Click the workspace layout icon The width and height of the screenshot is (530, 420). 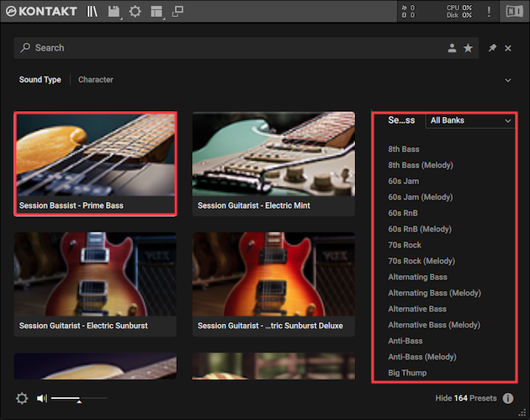click(x=156, y=12)
